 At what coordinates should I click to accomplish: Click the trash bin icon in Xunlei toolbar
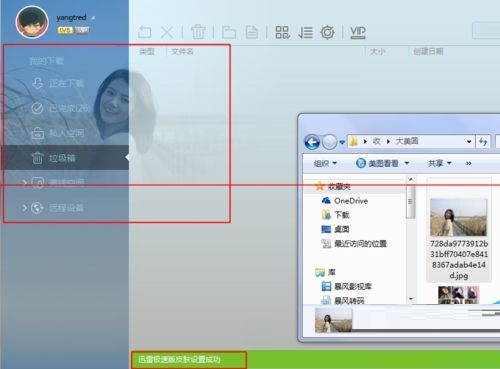(198, 32)
